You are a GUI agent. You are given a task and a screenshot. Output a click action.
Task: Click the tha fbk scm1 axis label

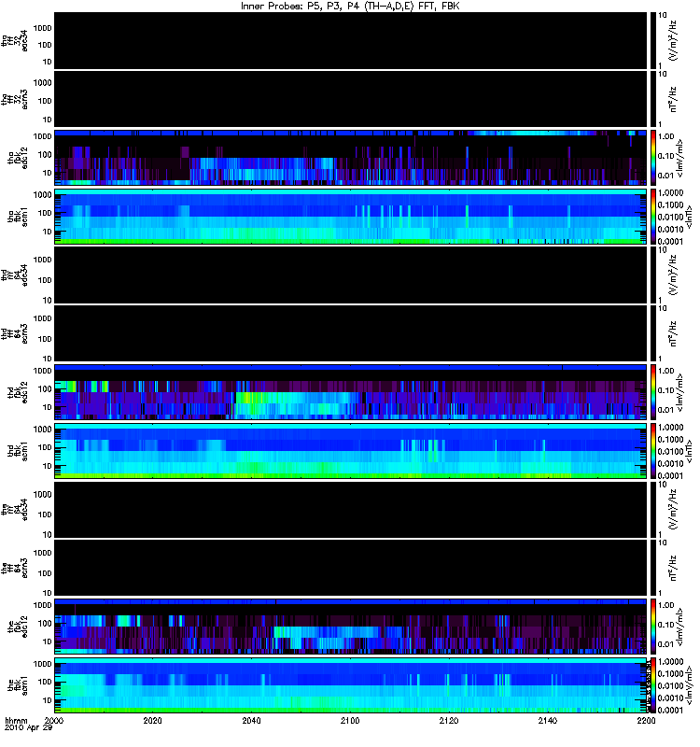18,217
